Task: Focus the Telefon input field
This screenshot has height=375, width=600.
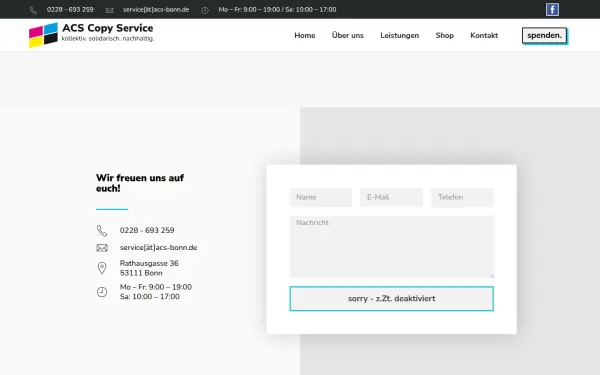Action: coord(462,197)
